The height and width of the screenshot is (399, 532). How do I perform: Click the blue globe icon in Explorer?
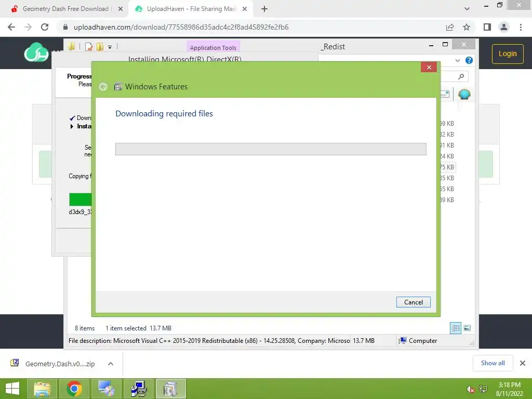464,95
